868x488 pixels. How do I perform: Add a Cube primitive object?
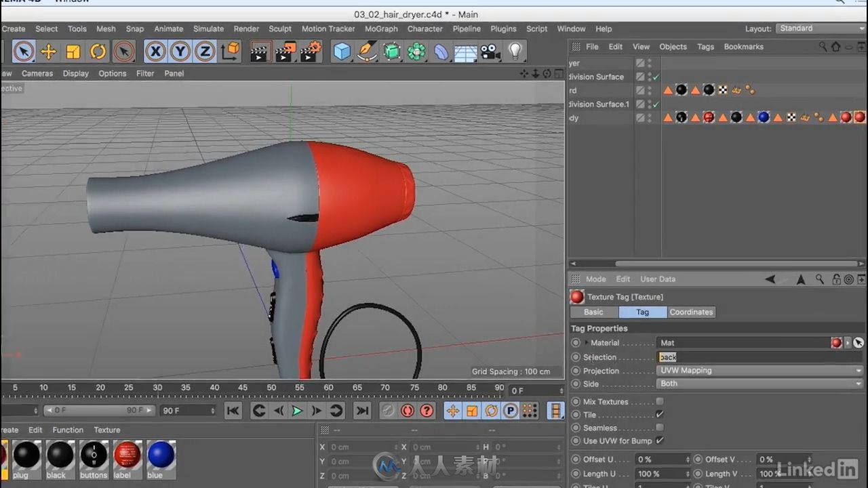pyautogui.click(x=342, y=52)
